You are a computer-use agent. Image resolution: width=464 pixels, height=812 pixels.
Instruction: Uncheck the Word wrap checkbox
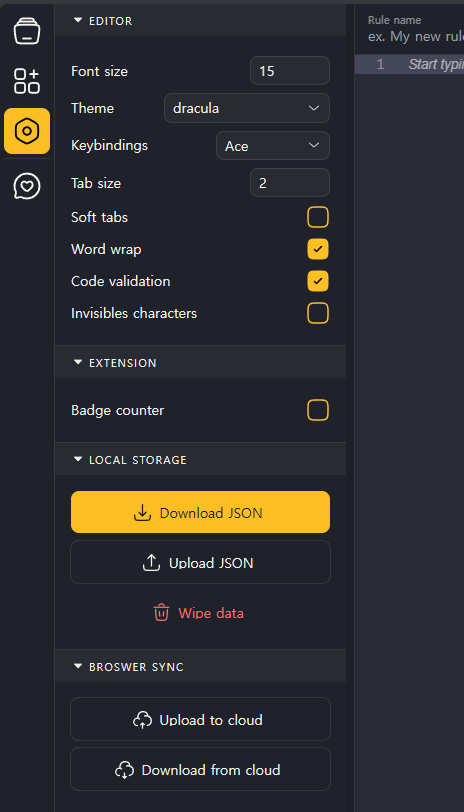coord(318,249)
